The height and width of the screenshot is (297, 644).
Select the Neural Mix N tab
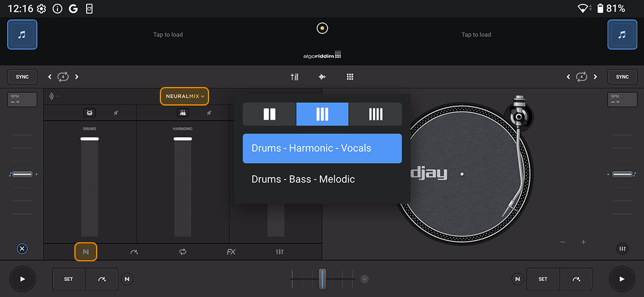(x=86, y=252)
